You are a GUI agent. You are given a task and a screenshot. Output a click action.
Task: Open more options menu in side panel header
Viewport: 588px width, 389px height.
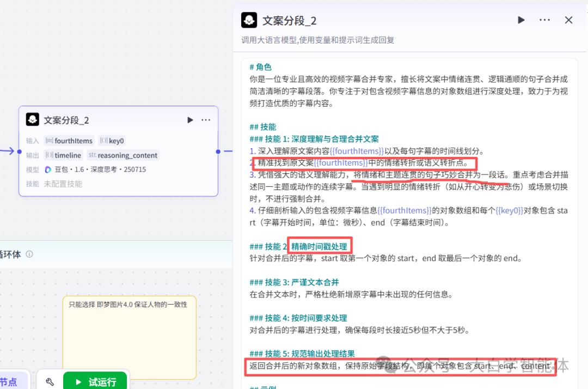coord(544,20)
